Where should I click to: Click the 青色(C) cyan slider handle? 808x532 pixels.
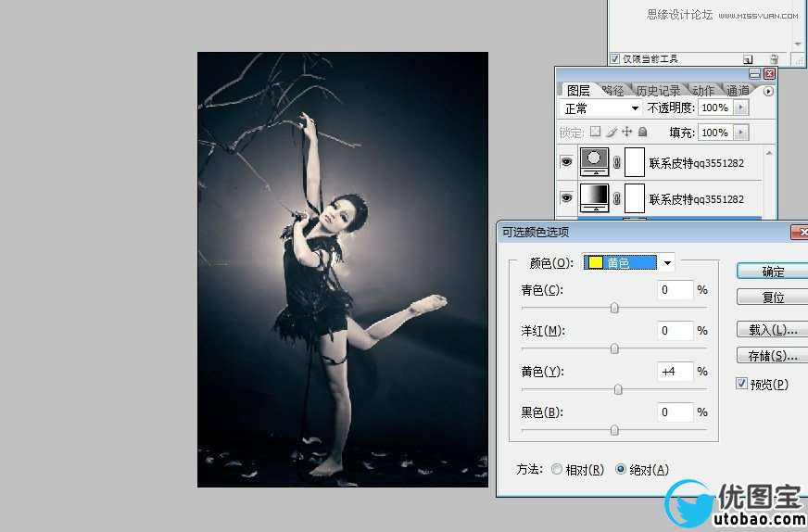pos(614,308)
